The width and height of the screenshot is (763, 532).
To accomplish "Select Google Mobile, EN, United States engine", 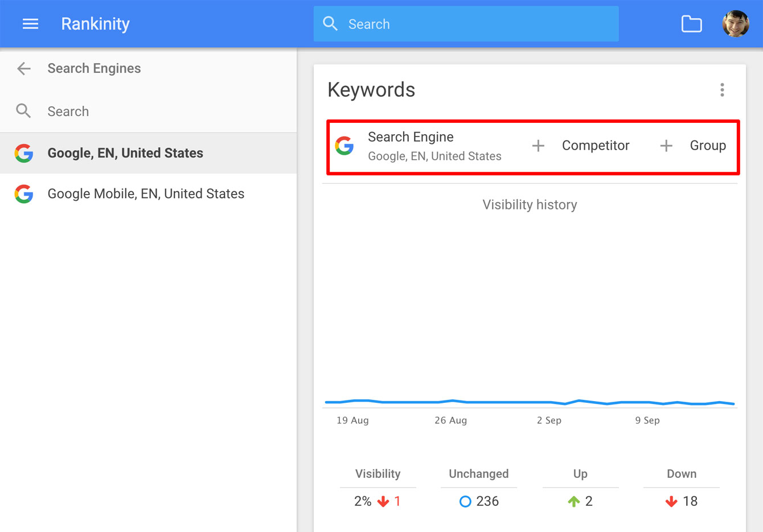I will (x=148, y=194).
